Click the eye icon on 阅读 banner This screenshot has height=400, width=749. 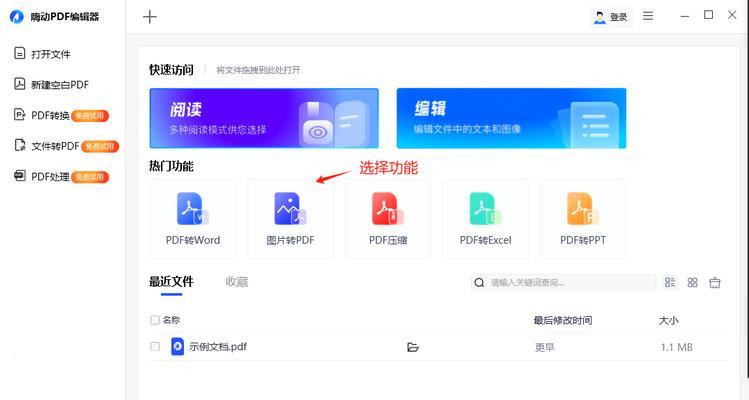pos(317,131)
